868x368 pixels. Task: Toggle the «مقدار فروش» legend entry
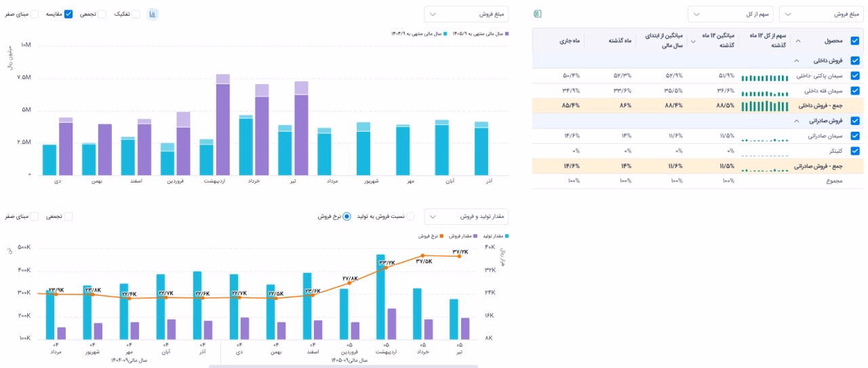tap(462, 236)
